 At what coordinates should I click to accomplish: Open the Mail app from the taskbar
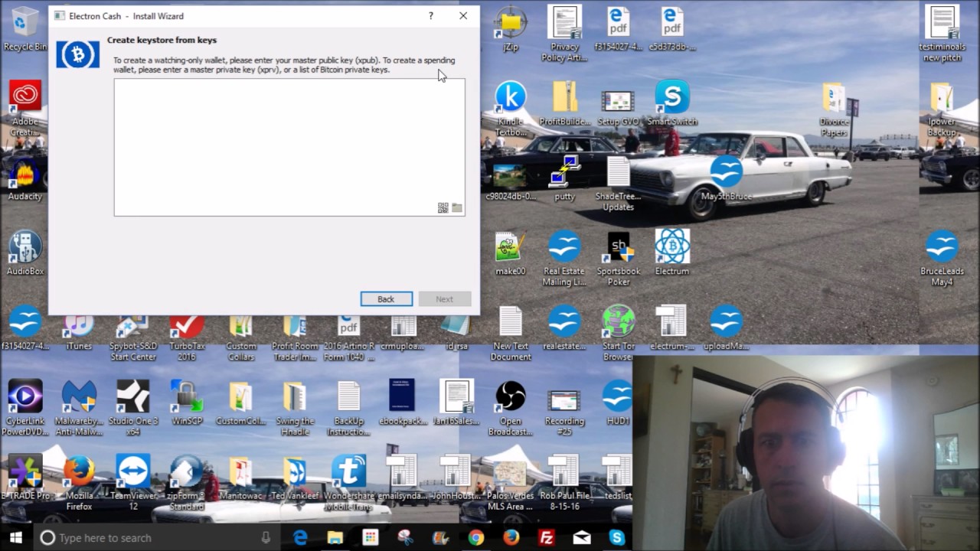[x=582, y=538]
